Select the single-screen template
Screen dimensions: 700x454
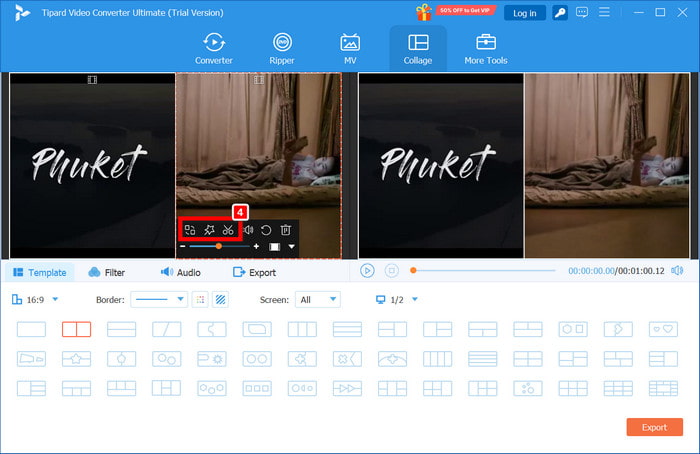(31, 329)
